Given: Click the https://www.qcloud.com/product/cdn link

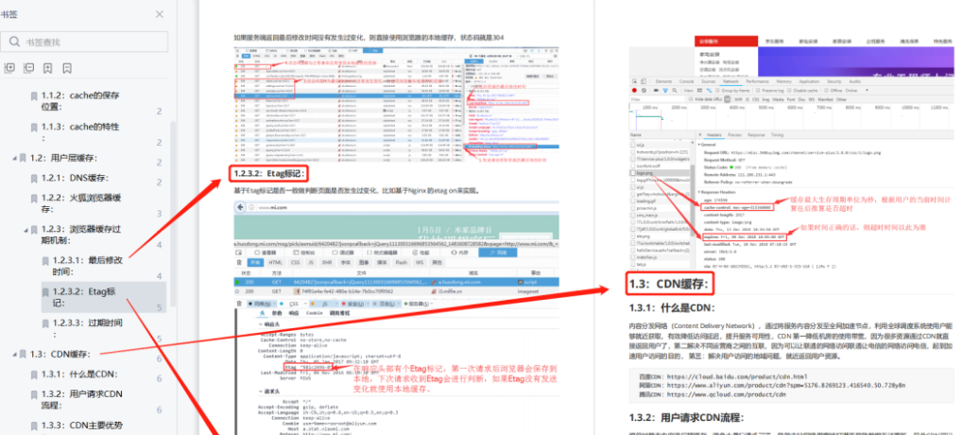Looking at the screenshot, I should (x=725, y=395).
